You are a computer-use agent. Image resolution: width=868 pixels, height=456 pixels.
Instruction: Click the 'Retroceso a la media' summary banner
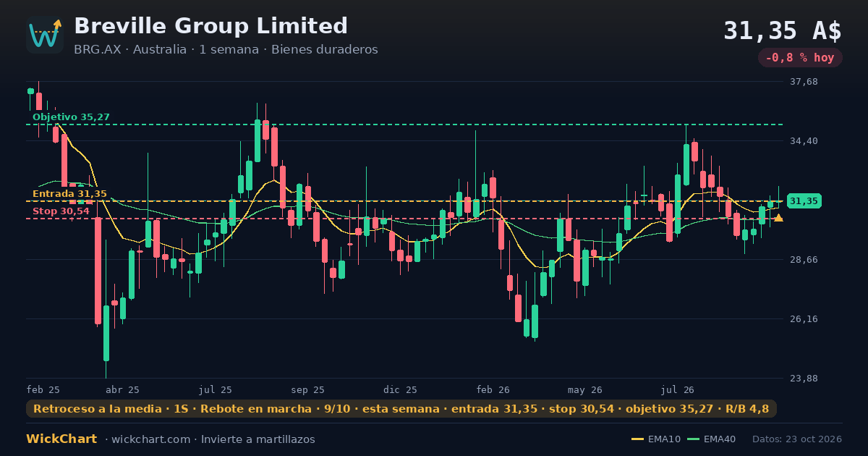(x=401, y=409)
